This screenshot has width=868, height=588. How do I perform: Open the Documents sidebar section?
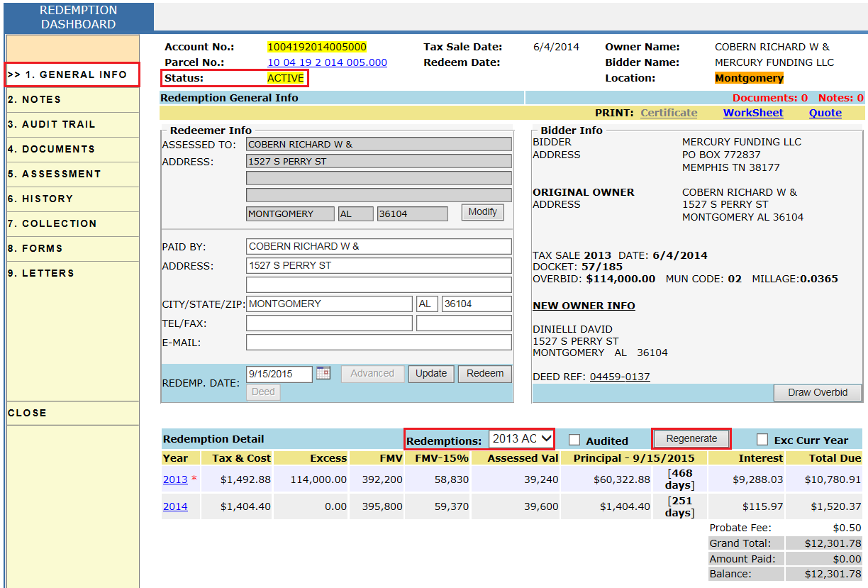pyautogui.click(x=51, y=150)
